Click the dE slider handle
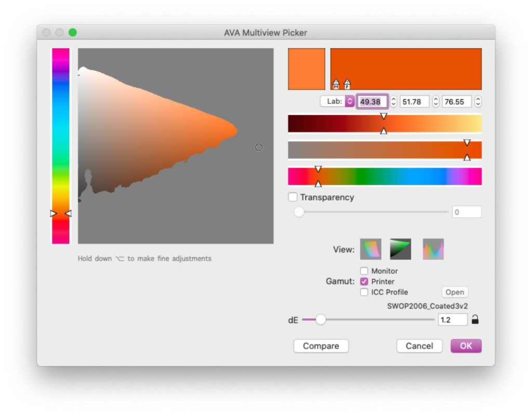532x415 pixels. (x=321, y=320)
